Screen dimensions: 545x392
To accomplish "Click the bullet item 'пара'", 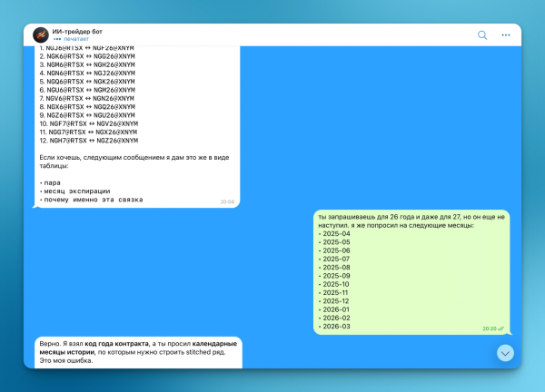I will tap(50, 182).
